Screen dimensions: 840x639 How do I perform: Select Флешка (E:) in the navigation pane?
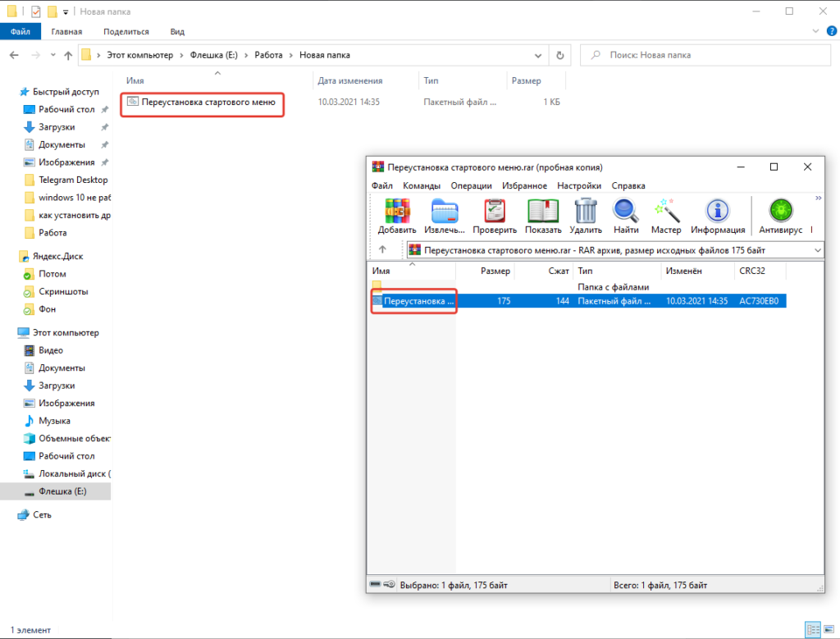(x=62, y=491)
